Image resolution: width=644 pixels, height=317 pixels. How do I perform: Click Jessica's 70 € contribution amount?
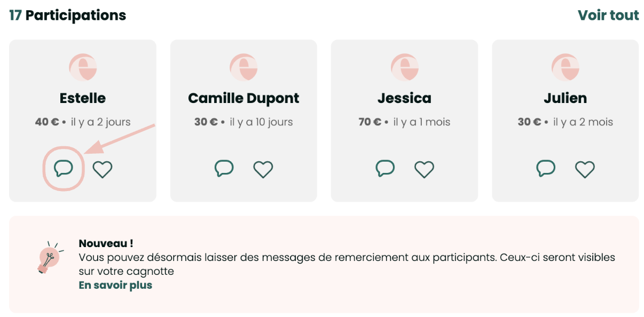(x=369, y=122)
